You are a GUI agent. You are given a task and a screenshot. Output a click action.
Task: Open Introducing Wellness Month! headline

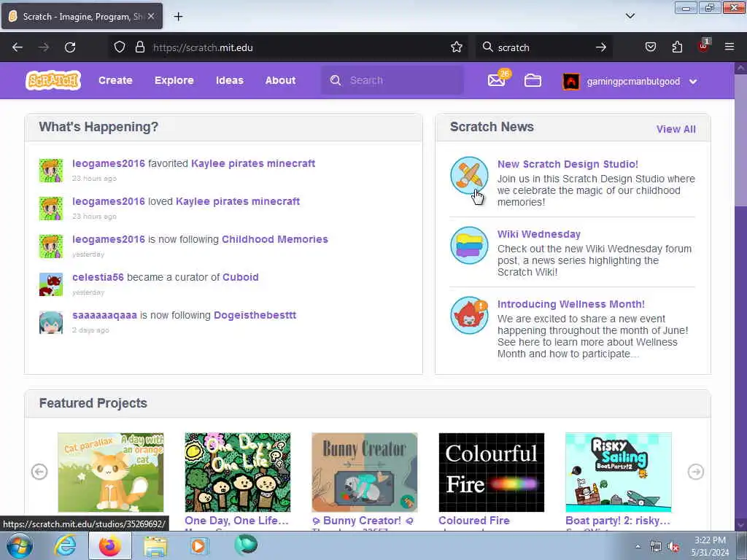(571, 304)
